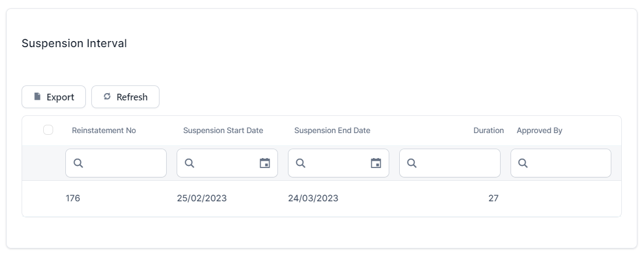The height and width of the screenshot is (254, 644).
Task: Click the Refresh arrows icon
Action: click(x=107, y=96)
